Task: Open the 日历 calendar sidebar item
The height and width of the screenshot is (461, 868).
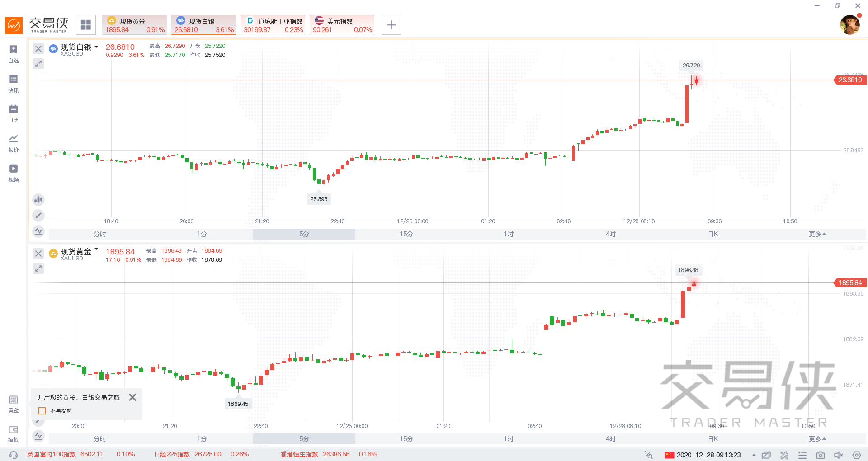Action: click(x=14, y=113)
